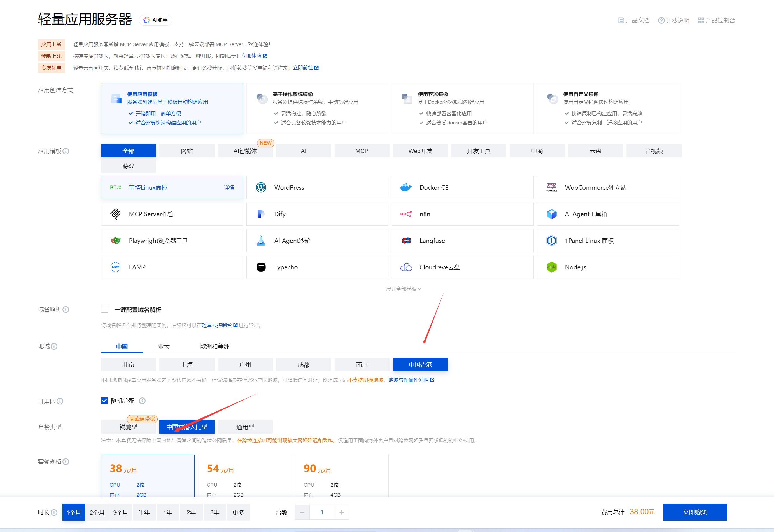Viewport: 774px width, 532px height.
Task: Choose the Node.js hexagon icon
Action: point(551,267)
